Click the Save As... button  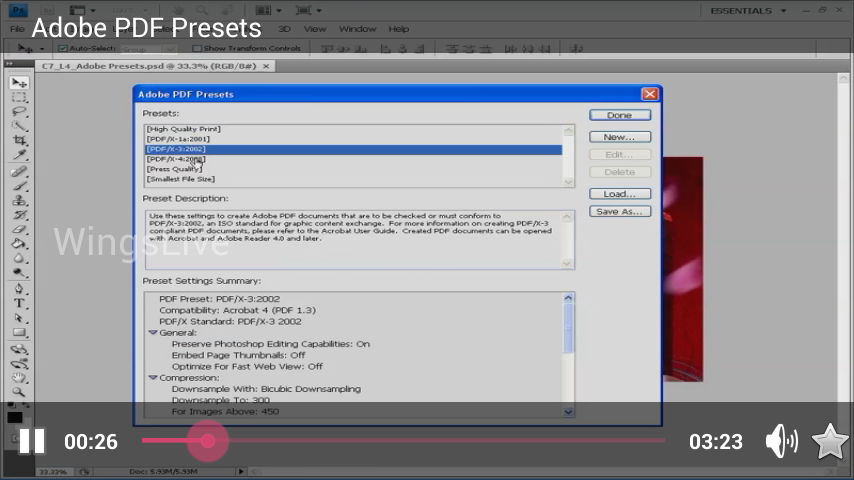coord(620,211)
